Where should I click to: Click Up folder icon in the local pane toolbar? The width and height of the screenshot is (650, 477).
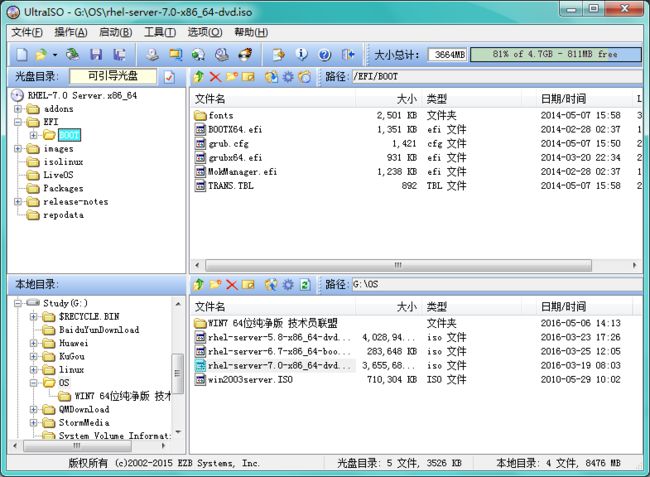click(x=199, y=284)
